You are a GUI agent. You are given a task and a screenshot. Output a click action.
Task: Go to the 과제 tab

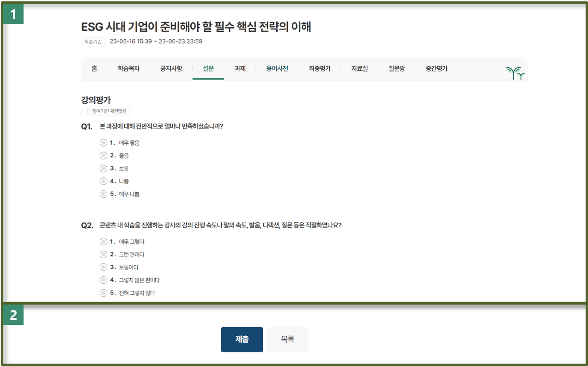coord(240,68)
